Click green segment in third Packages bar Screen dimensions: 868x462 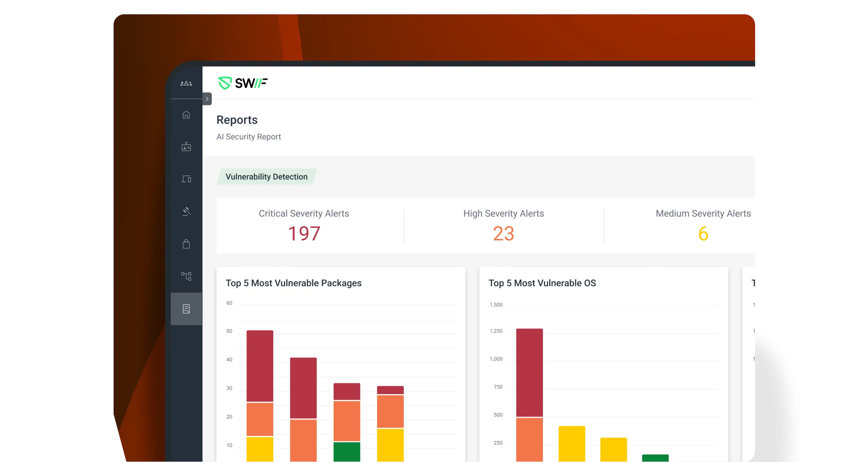pos(346,452)
